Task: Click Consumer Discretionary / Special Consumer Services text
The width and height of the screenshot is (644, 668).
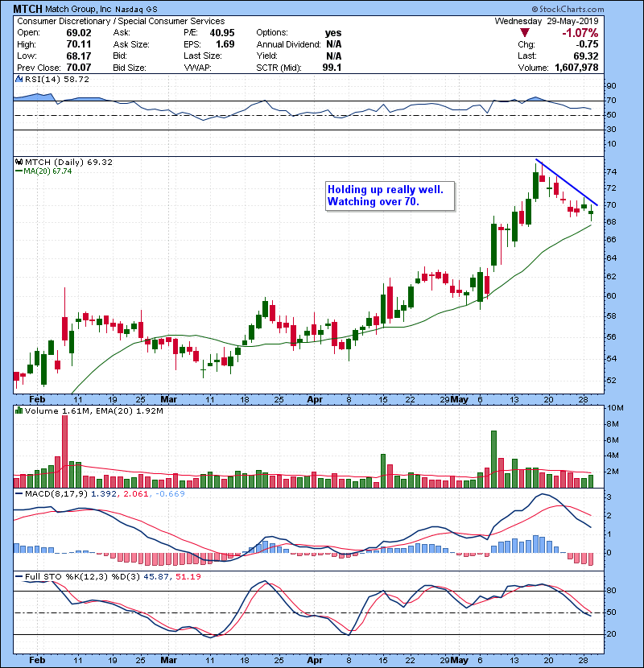Action: 121,21
